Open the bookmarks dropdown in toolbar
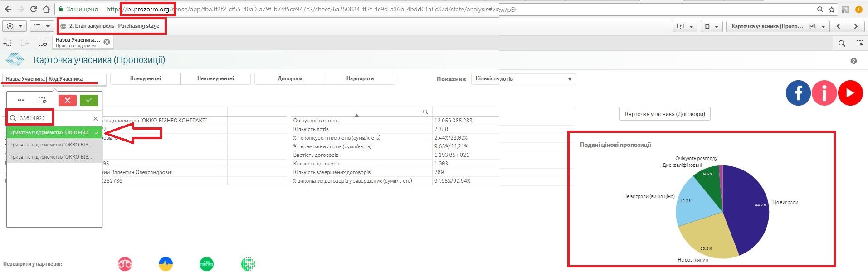 [x=711, y=26]
